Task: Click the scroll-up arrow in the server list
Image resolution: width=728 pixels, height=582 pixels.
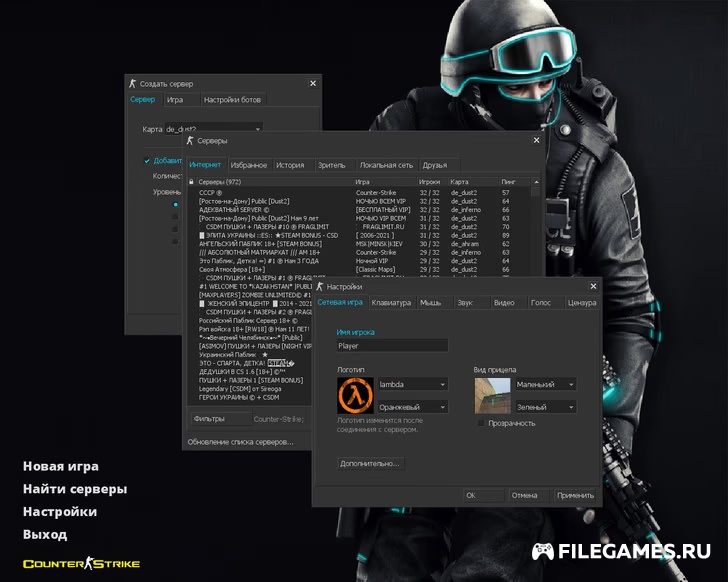Action: (536, 182)
